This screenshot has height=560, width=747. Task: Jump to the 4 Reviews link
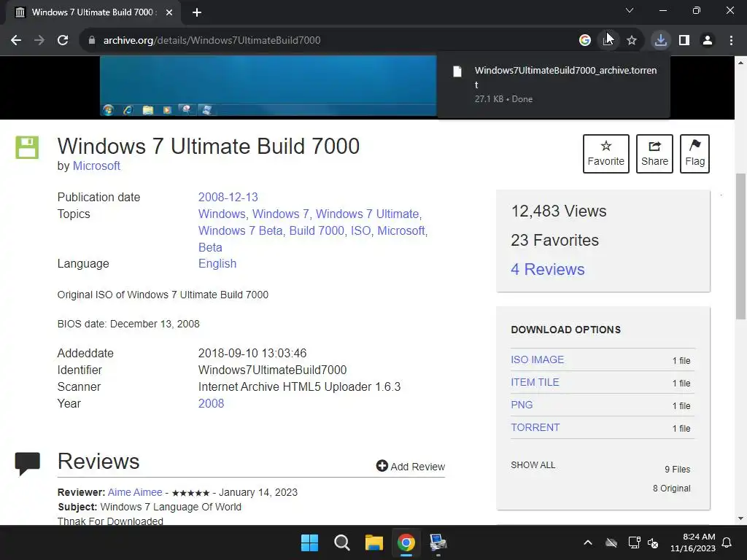pos(547,269)
